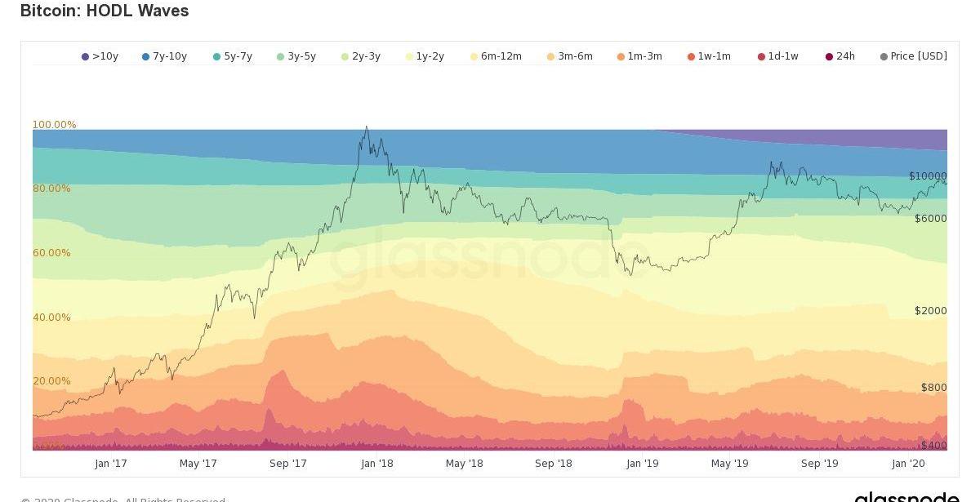Toggle the Price [USD] line label

[x=919, y=56]
